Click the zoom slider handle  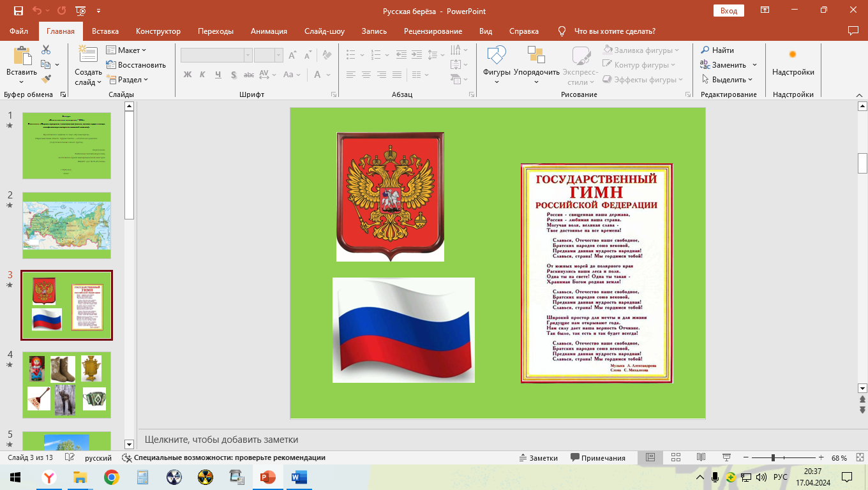(x=773, y=457)
